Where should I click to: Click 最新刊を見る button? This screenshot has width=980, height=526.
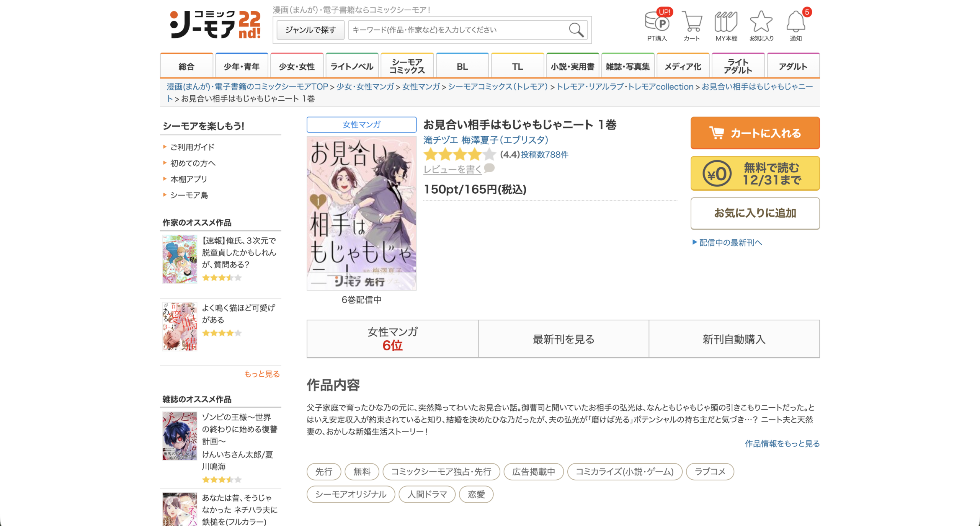coord(563,339)
